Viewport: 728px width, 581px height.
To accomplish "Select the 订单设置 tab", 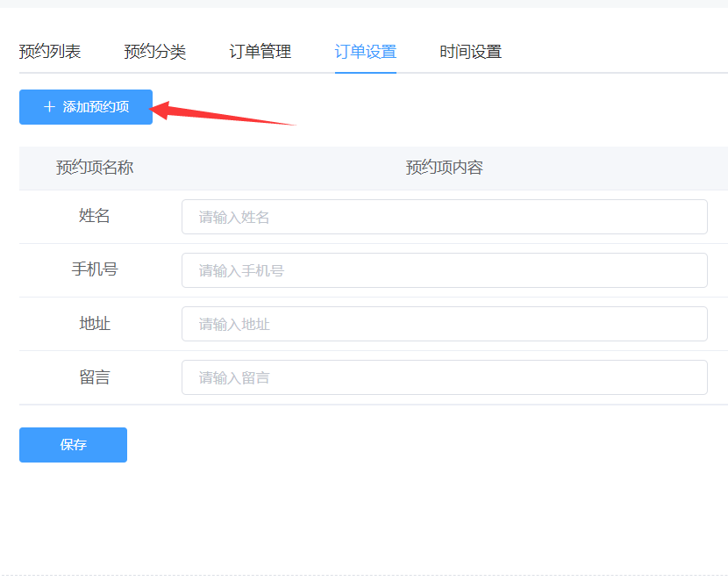I will coord(366,52).
